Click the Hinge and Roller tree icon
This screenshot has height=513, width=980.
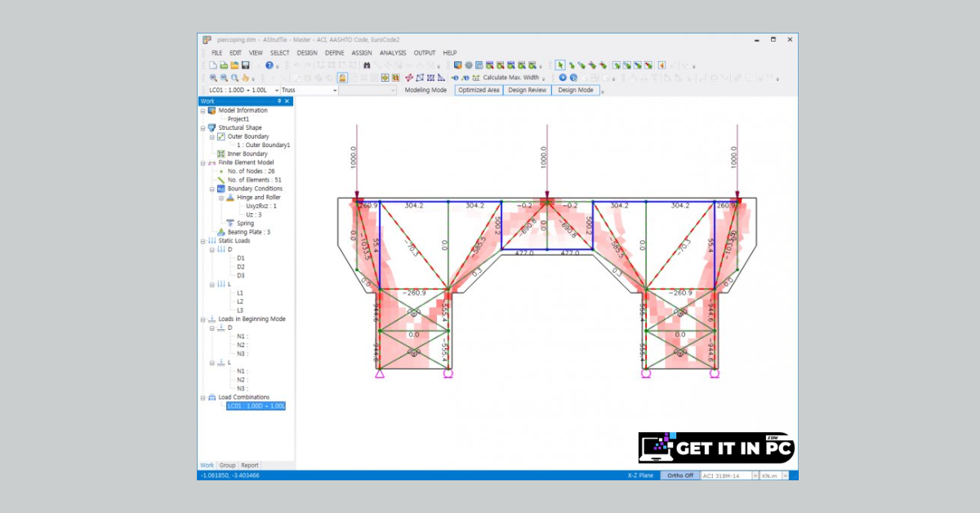tap(229, 197)
